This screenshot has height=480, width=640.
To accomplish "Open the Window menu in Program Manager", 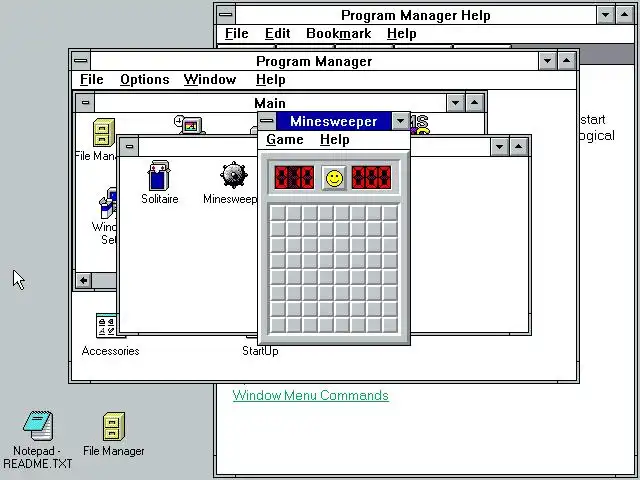I will coord(210,80).
